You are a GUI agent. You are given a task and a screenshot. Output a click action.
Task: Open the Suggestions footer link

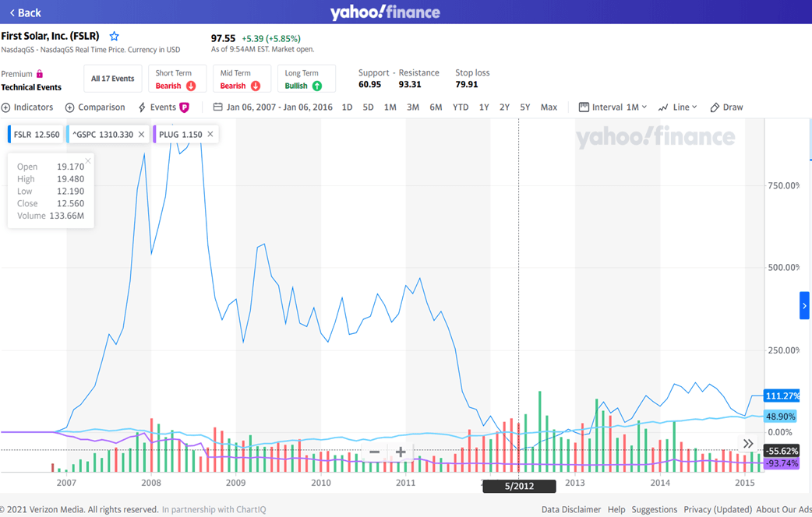654,510
